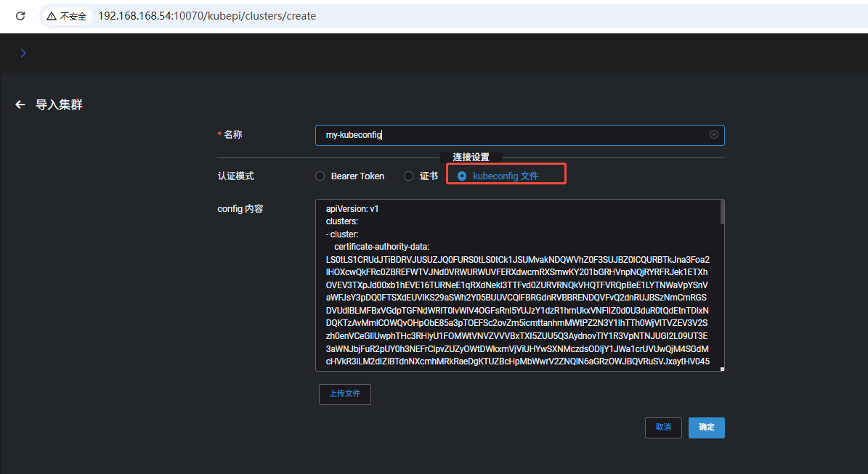
Task: Clear the 名称 field with the clear icon
Action: pos(713,135)
